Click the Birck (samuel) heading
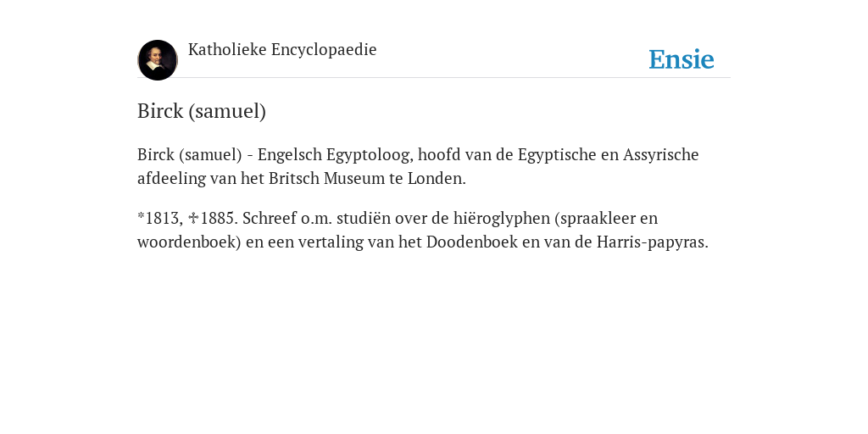 202,111
